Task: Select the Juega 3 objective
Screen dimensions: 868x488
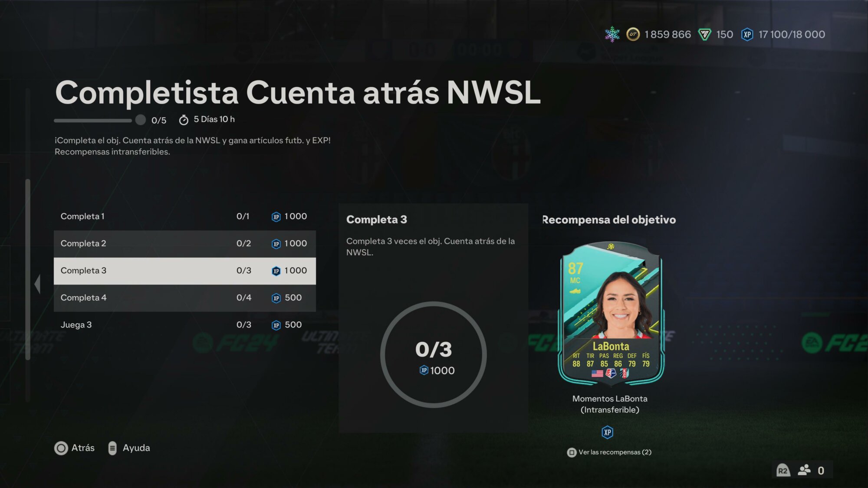Action: (185, 325)
